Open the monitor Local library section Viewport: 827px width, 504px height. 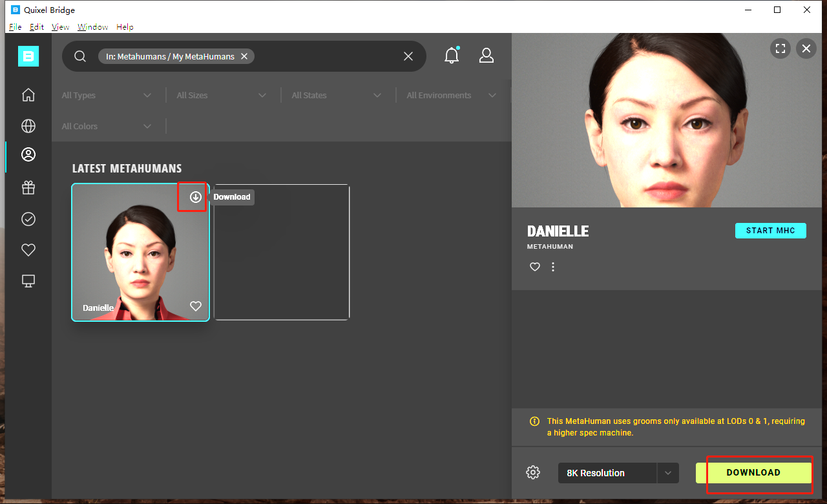tap(28, 281)
